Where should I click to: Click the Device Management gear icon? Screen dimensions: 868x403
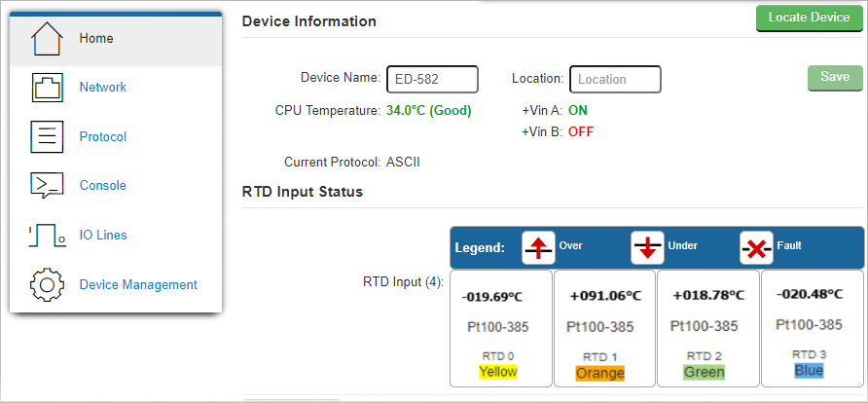tap(47, 284)
